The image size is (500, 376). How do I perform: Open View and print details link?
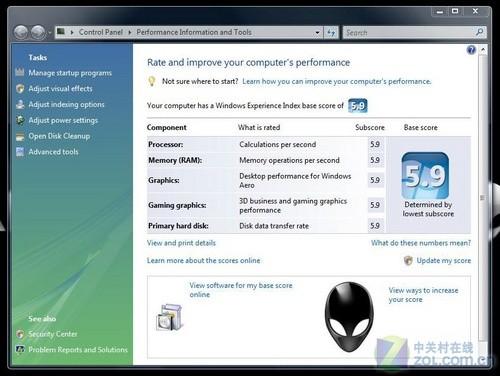coord(181,243)
